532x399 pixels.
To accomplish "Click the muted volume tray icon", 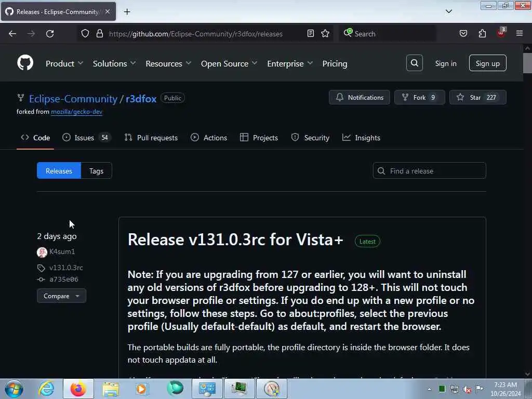I will [x=467, y=390].
